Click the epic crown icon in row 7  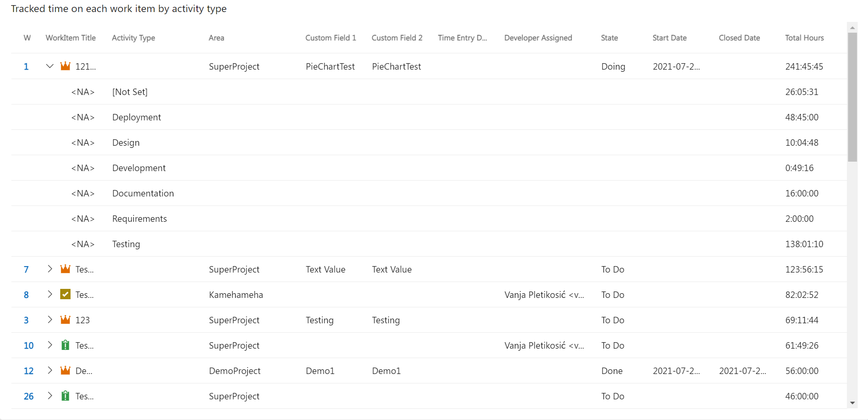(65, 269)
